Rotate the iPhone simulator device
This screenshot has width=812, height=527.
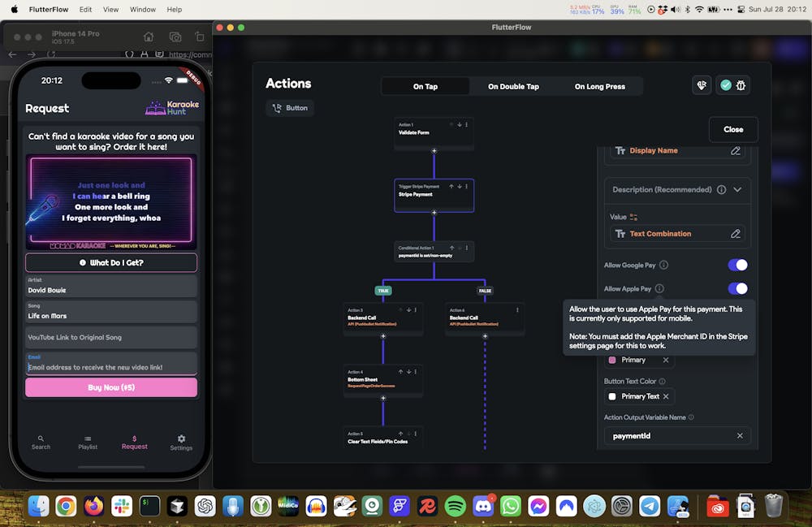point(200,37)
